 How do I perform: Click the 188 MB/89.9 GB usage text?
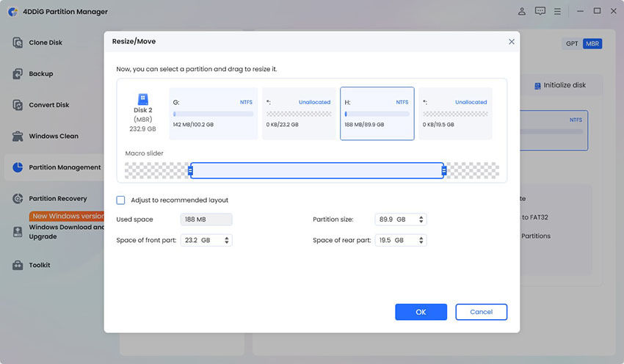point(364,125)
